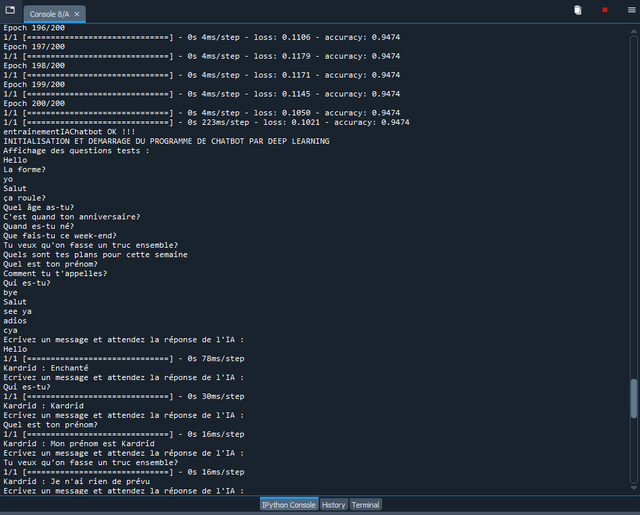
Task: Click the scrollbar down arrow
Action: 633,487
